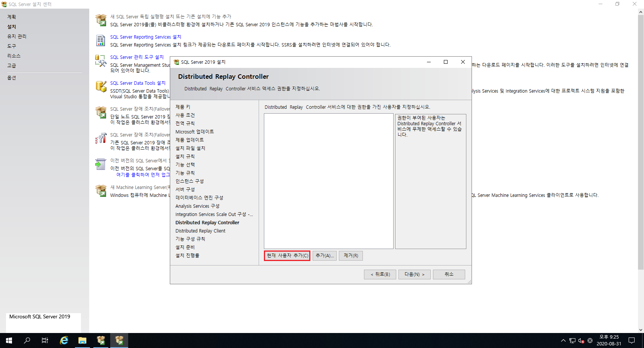Click the 사용 조건 step in the wizard list

click(185, 115)
